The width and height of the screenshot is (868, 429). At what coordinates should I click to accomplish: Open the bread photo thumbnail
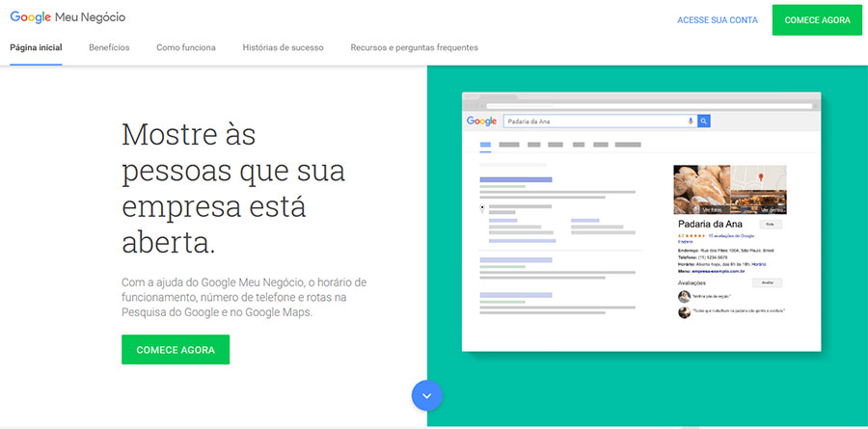(701, 189)
